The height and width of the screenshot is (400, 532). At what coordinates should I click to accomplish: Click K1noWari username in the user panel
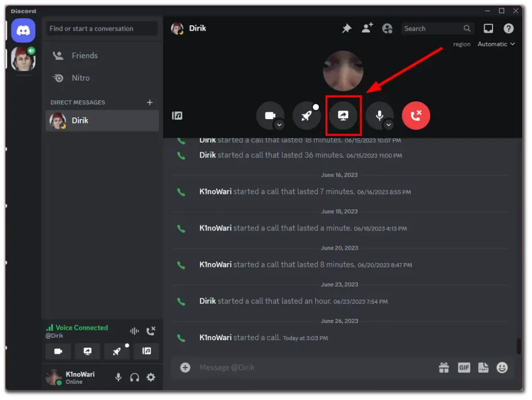(x=80, y=374)
